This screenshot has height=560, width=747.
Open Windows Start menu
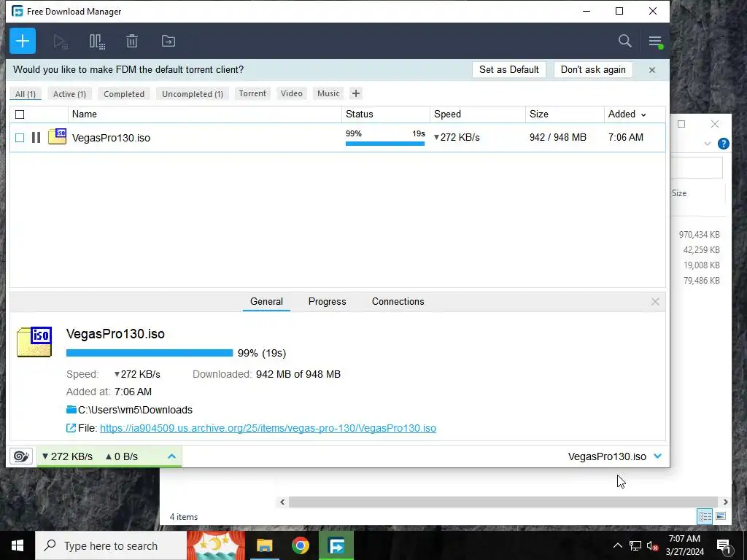[18, 545]
